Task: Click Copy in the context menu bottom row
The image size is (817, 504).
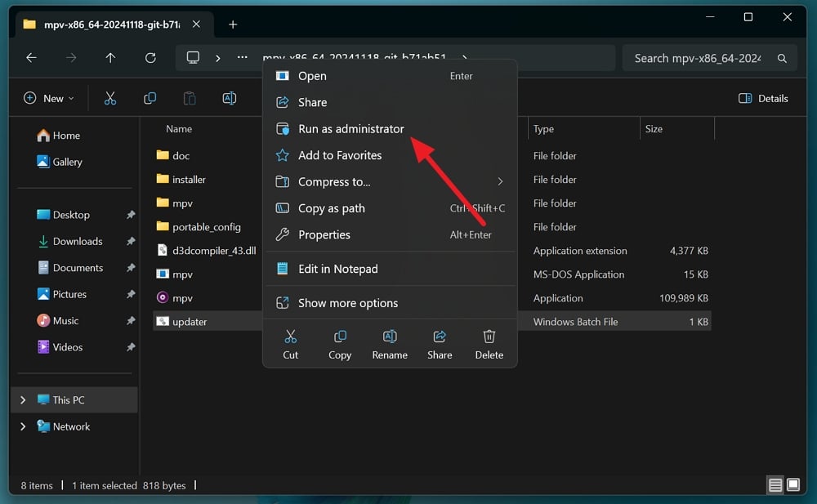Action: coord(340,345)
